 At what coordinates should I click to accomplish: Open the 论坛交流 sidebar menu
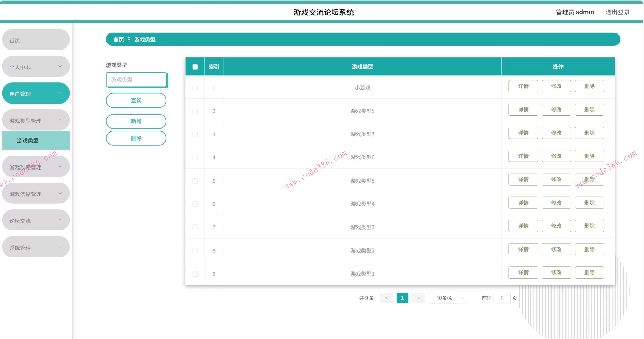pos(36,220)
